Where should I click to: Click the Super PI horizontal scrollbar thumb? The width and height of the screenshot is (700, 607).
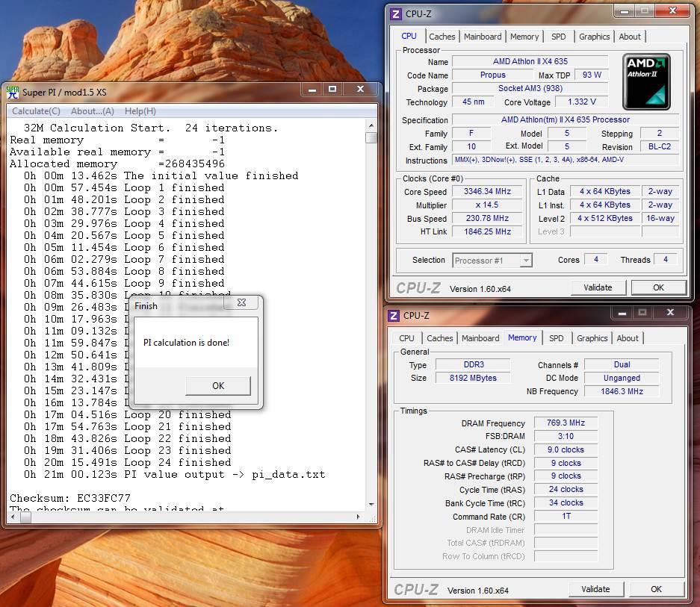pyautogui.click(x=25, y=517)
